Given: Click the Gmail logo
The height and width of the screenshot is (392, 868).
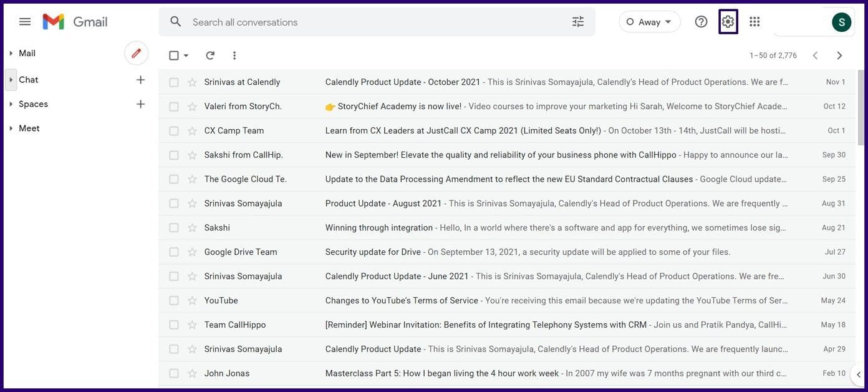Looking at the screenshot, I should 75,22.
